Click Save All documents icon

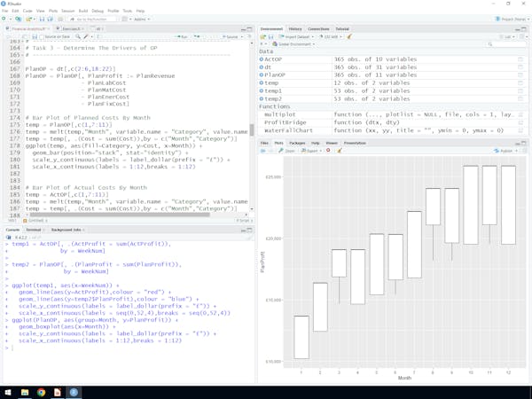pyautogui.click(x=50, y=20)
